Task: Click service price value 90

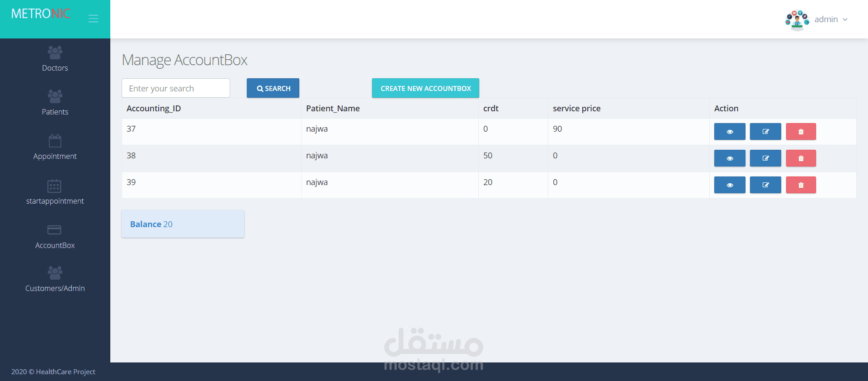Action: click(x=557, y=129)
